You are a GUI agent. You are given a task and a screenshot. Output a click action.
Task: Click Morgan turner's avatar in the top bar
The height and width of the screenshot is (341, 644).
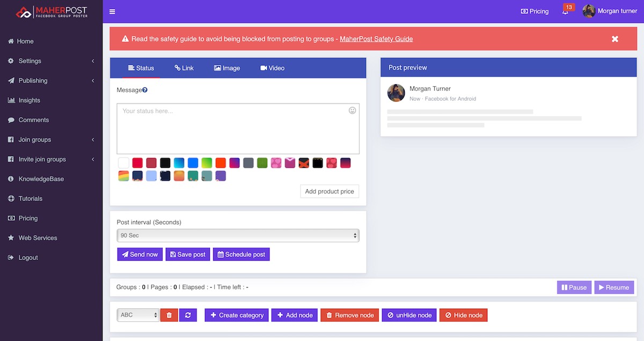pos(589,11)
